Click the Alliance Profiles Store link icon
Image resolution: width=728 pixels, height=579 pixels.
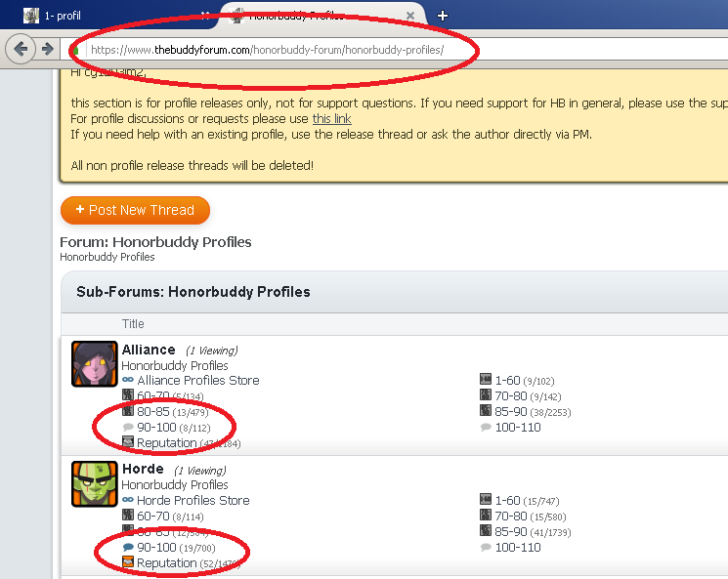128,380
